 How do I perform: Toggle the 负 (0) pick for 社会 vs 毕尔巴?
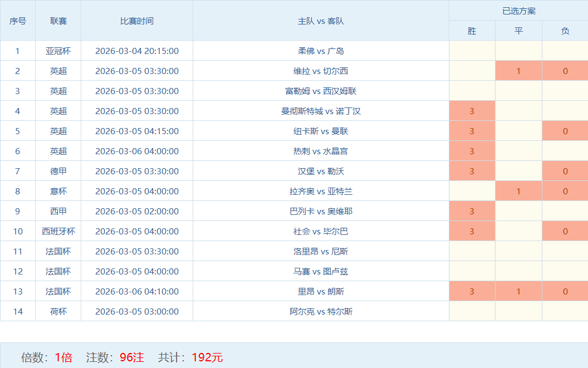pyautogui.click(x=565, y=231)
